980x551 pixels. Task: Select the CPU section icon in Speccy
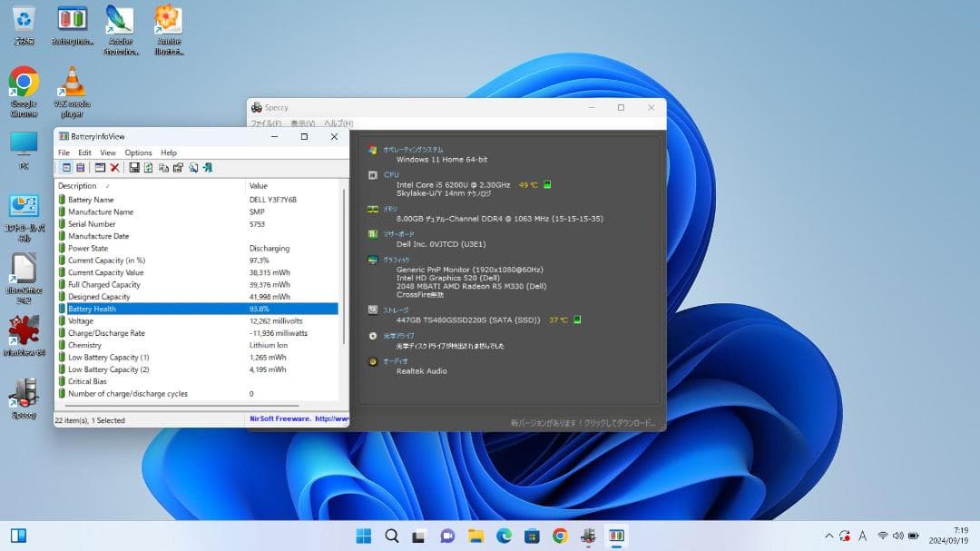372,174
